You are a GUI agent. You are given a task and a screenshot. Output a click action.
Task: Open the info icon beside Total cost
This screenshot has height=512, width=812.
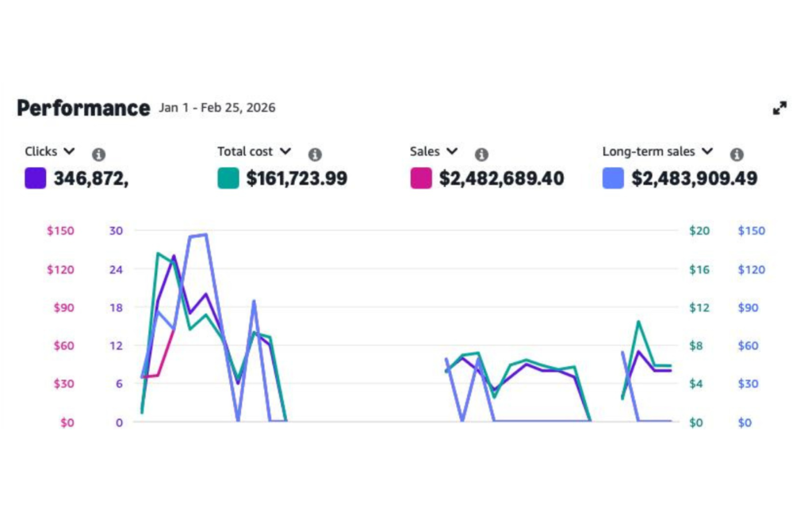[x=315, y=155]
